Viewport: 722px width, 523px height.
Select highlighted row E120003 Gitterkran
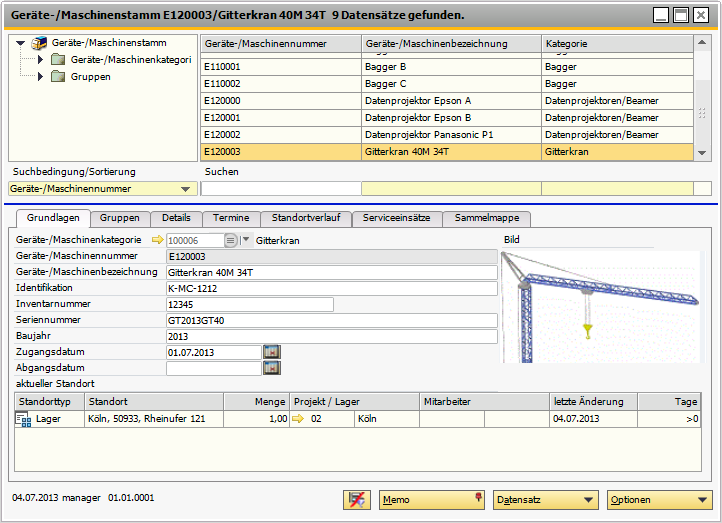point(447,152)
